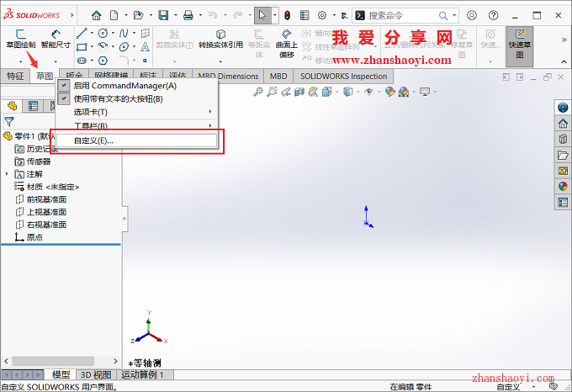Choose 自定义(E)... from the context menu
Image resolution: width=572 pixels, height=392 pixels.
point(93,140)
